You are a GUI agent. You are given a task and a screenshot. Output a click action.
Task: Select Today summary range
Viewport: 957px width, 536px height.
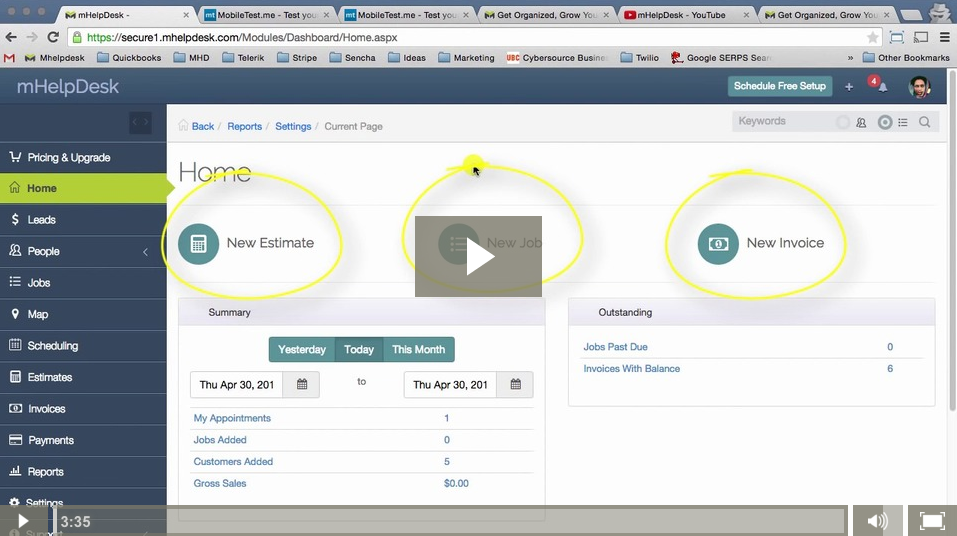point(359,350)
